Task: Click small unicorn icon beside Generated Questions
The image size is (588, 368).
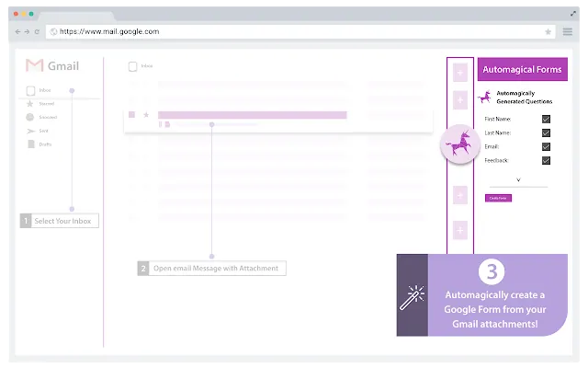Action: (484, 98)
